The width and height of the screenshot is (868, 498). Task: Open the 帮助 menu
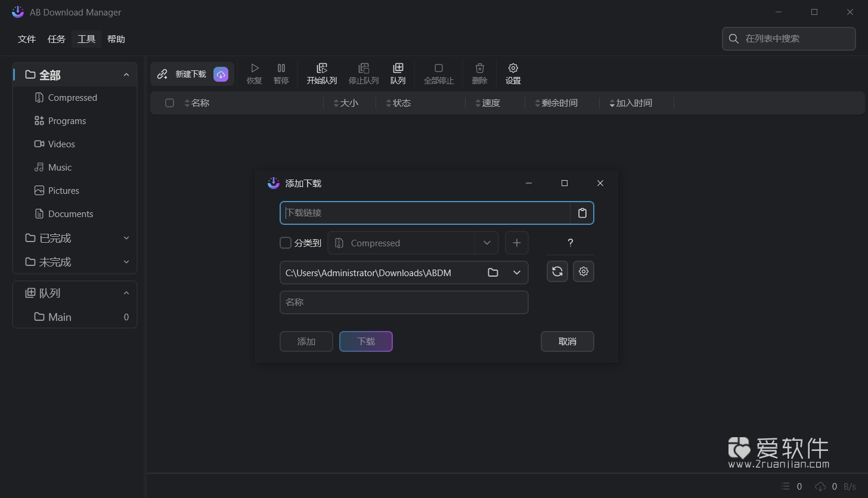pyautogui.click(x=116, y=39)
